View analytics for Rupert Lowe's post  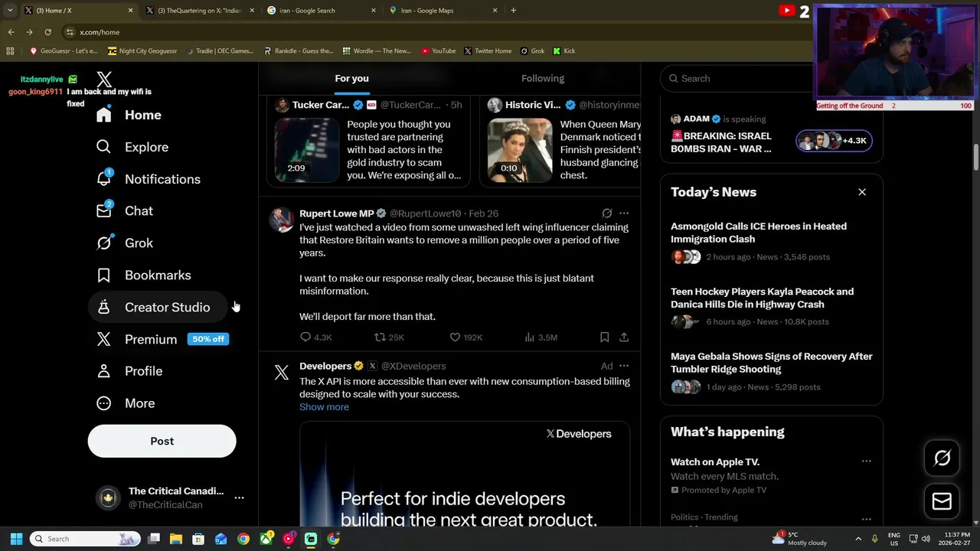pyautogui.click(x=541, y=337)
